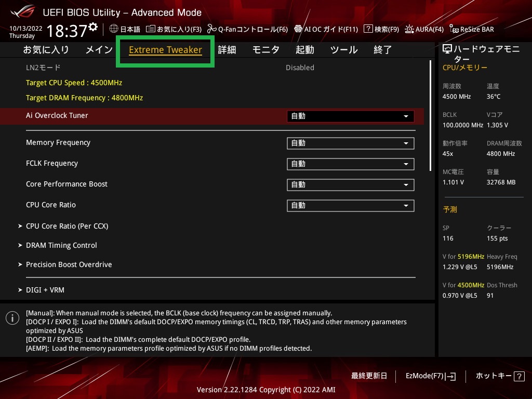Click the main panel vertical scrollbar
The width and height of the screenshot is (532, 399).
click(431, 115)
